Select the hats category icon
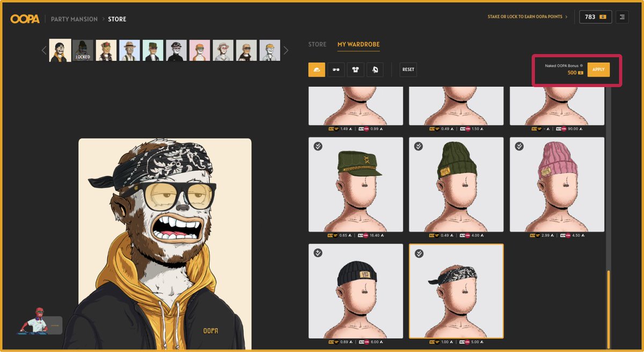This screenshot has height=352, width=644. 317,69
